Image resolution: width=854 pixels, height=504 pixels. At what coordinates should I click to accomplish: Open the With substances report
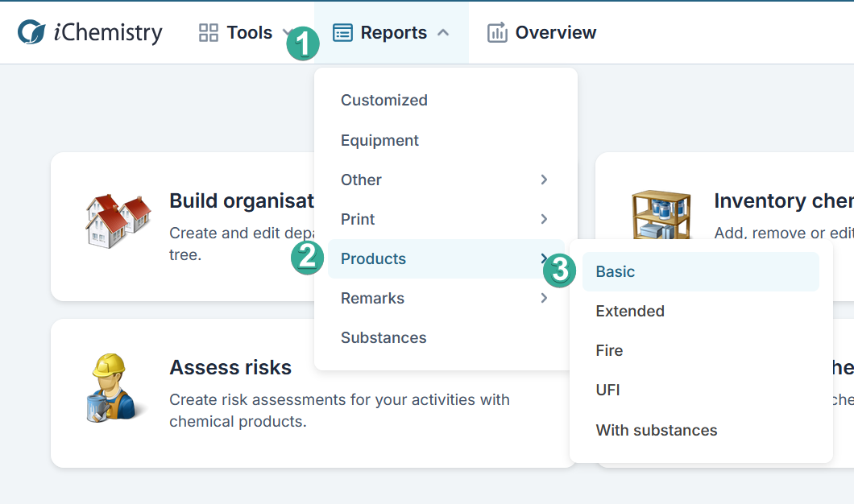[x=657, y=431]
